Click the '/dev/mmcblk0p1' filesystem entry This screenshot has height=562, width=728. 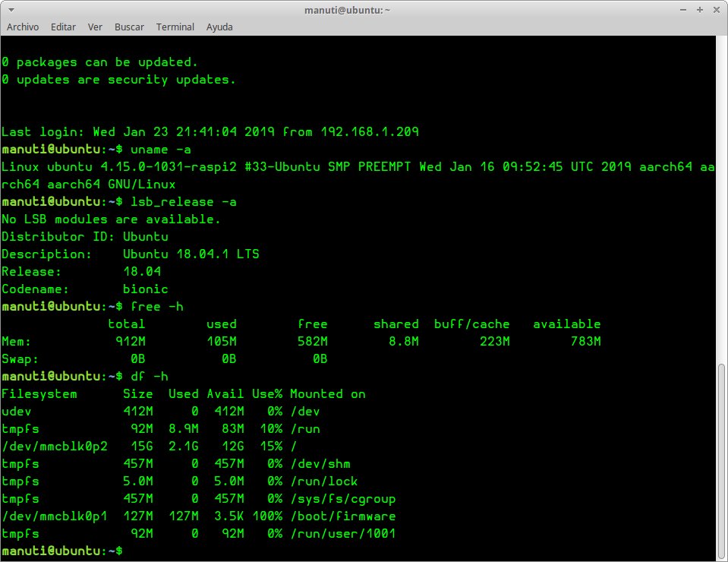click(55, 516)
